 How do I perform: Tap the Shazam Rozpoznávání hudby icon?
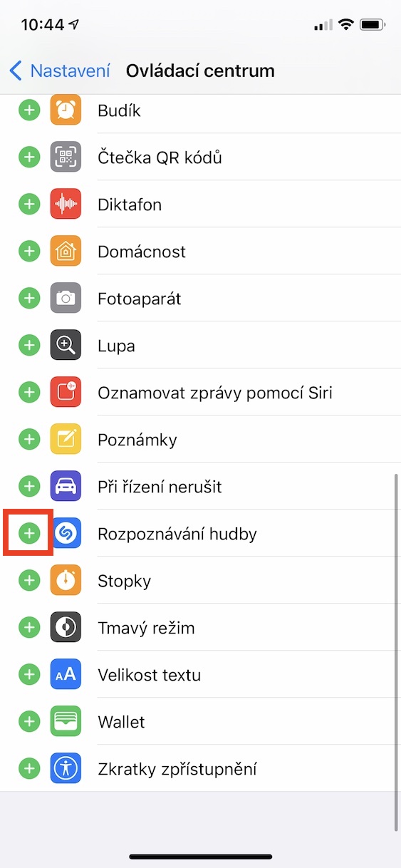pyautogui.click(x=66, y=534)
